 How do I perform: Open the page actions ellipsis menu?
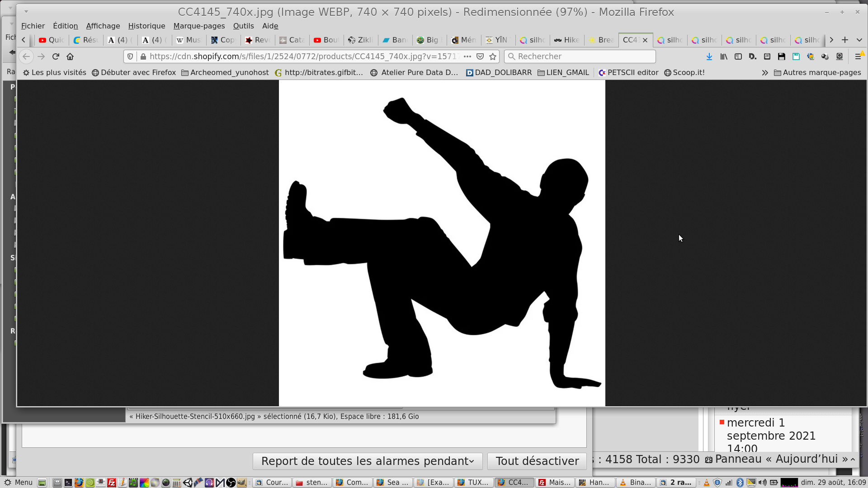coord(467,56)
